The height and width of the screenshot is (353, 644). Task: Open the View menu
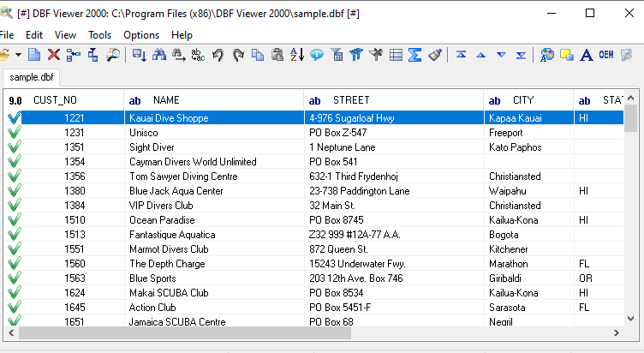65,35
